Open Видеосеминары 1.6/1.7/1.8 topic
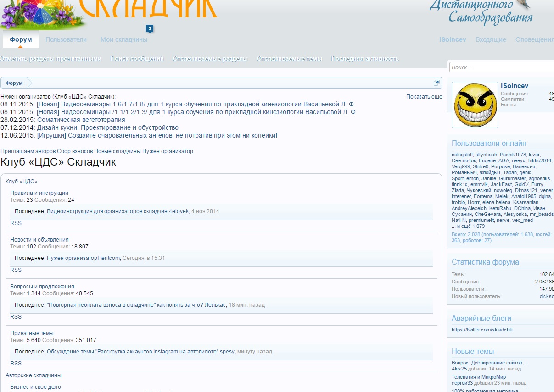The height and width of the screenshot is (392, 554). coord(196,104)
